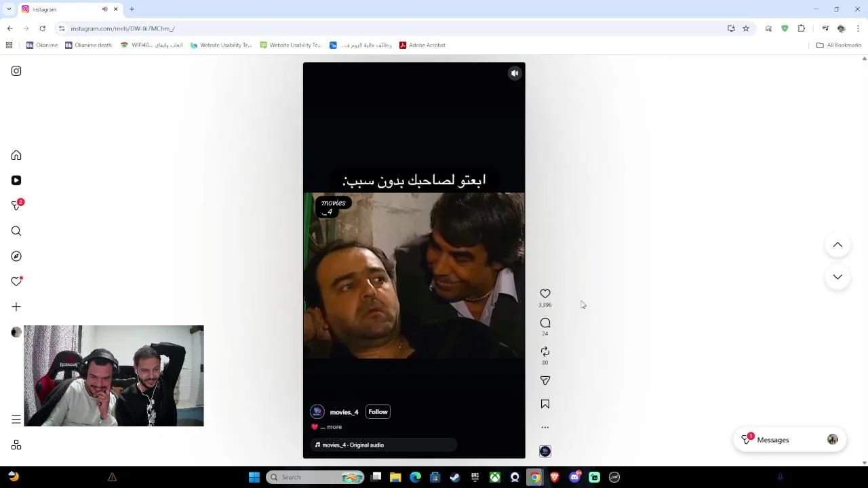Open Discord from taskbar

[x=575, y=477]
